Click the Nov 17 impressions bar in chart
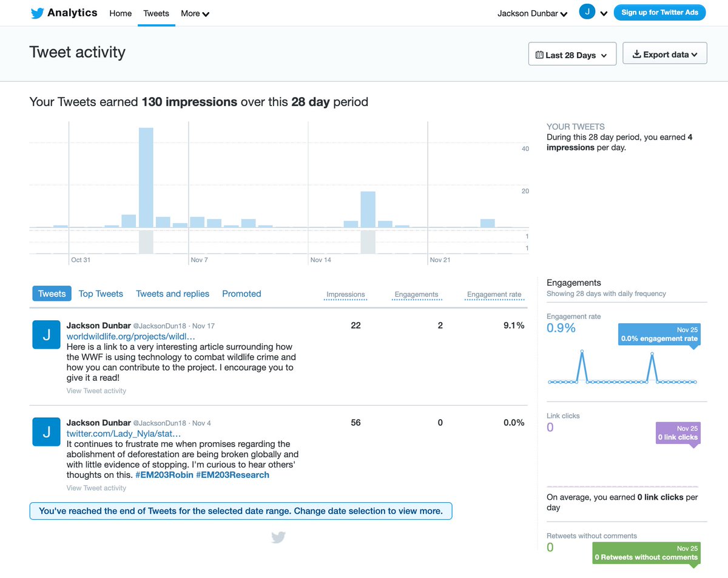 click(368, 210)
